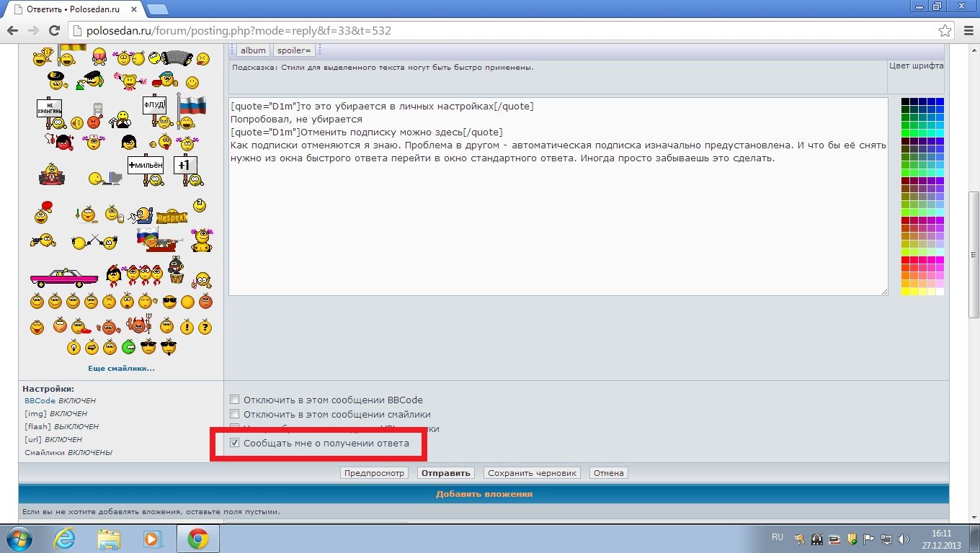This screenshot has height=553, width=980.
Task: Insert the "+1" sign smiley
Action: 185,169
